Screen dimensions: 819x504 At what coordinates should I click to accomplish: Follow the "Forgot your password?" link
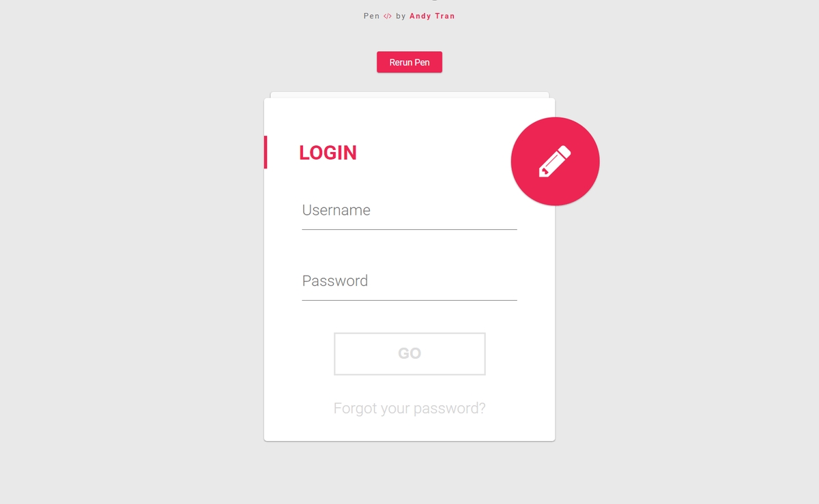409,409
